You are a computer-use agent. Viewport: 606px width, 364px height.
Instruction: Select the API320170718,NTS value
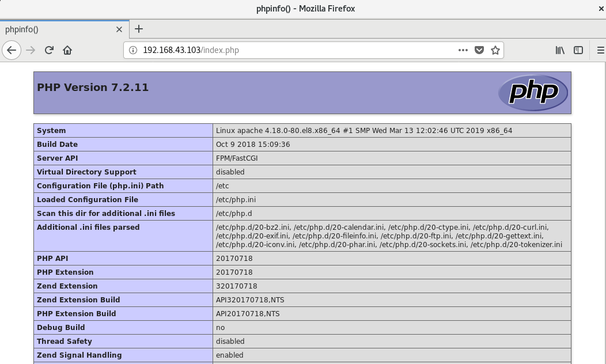tap(250, 300)
